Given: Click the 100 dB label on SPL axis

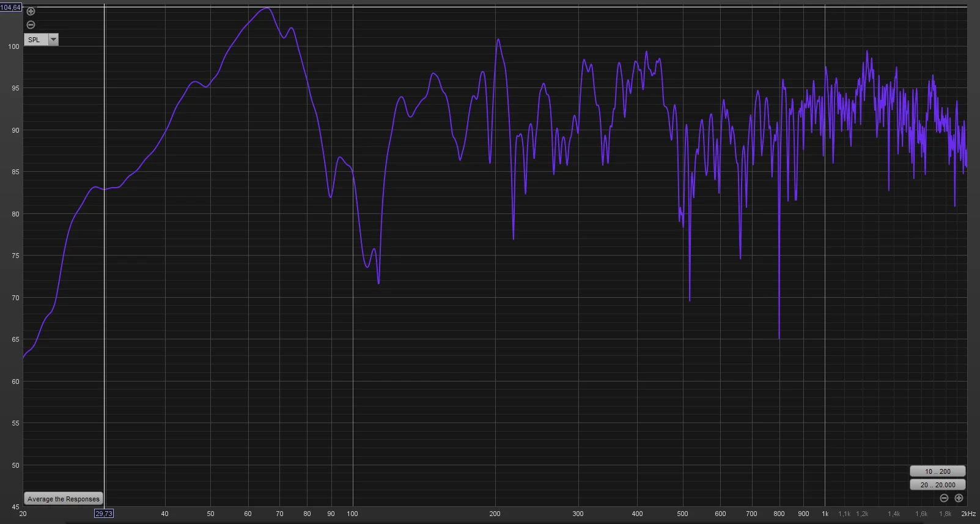Looking at the screenshot, I should [13, 46].
